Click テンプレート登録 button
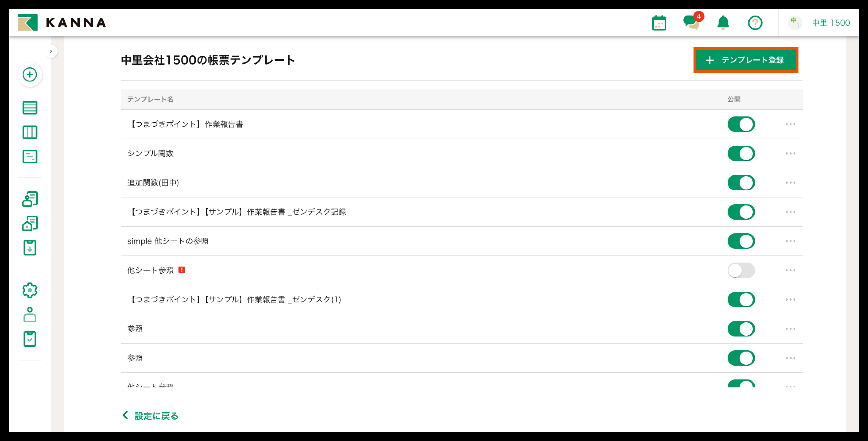868x441 pixels. click(745, 60)
